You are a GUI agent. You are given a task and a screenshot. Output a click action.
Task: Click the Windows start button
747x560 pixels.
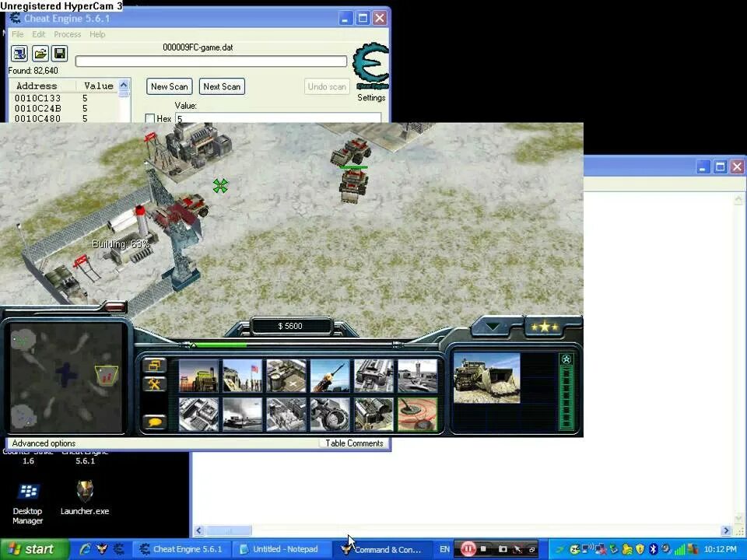pyautogui.click(x=34, y=549)
